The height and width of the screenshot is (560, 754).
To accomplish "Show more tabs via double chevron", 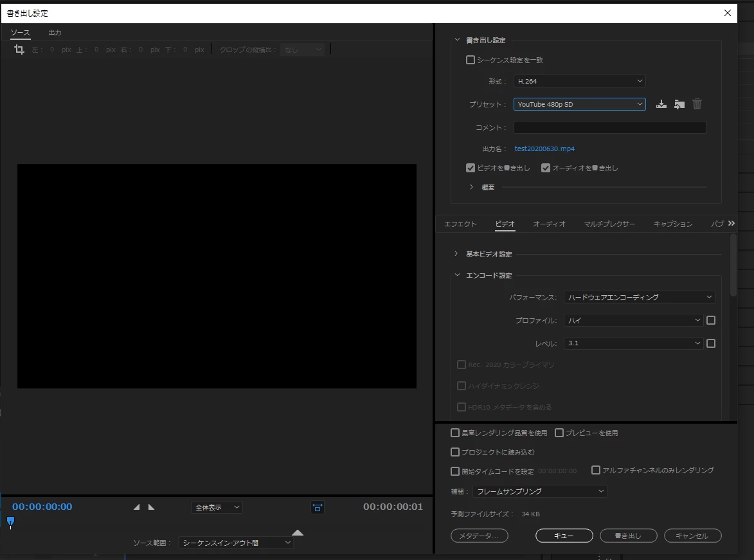I will (x=732, y=223).
